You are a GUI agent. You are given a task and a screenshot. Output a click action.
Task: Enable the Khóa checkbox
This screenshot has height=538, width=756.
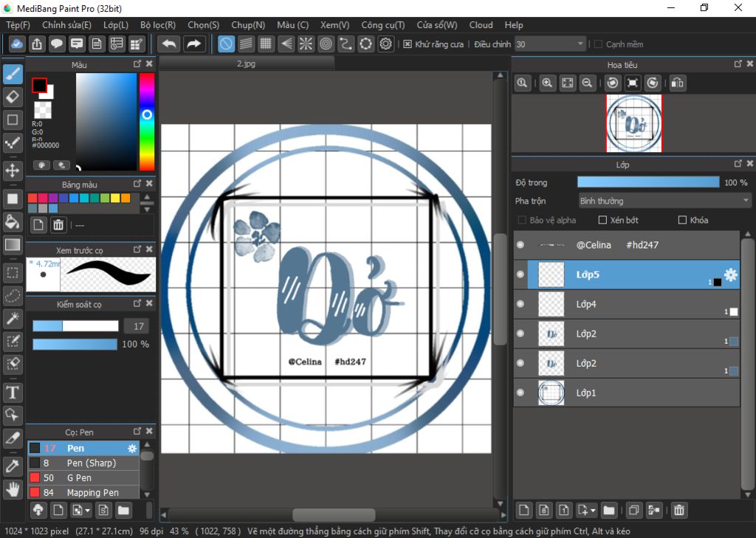[x=682, y=220]
